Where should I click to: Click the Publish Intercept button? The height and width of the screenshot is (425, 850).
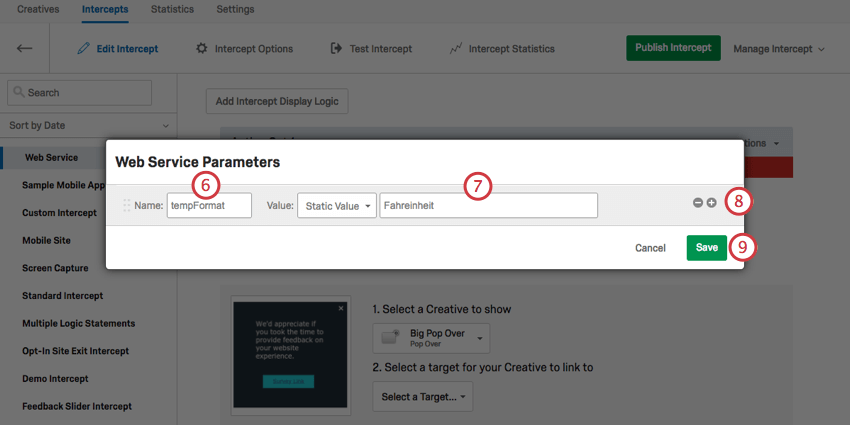pos(673,48)
